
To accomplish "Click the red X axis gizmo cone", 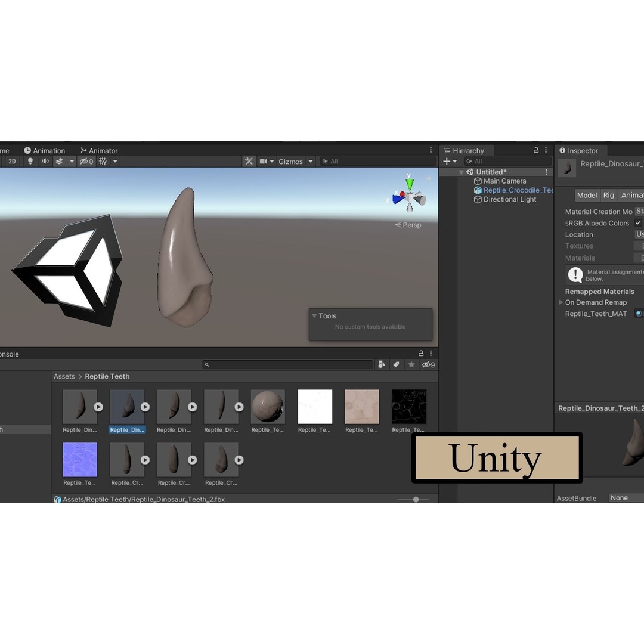I will coord(402,194).
